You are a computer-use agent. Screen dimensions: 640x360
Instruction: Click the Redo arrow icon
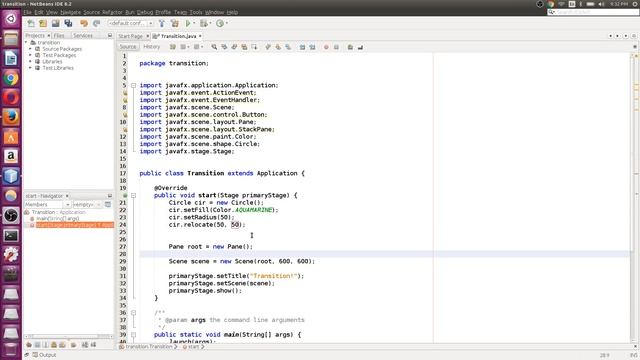96,23
